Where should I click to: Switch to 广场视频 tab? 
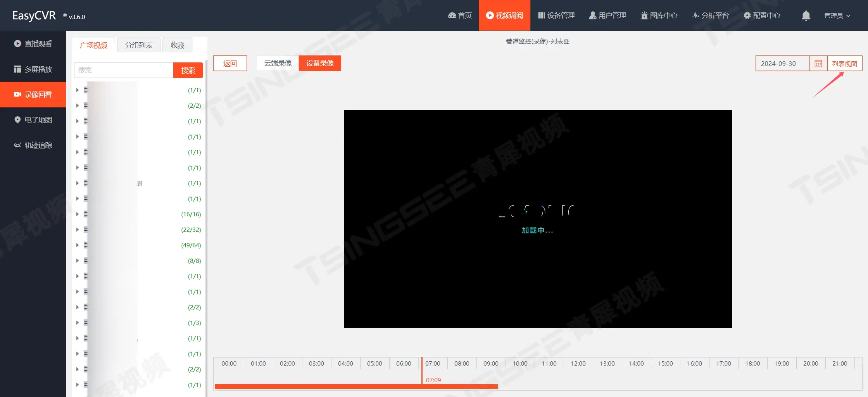point(93,45)
